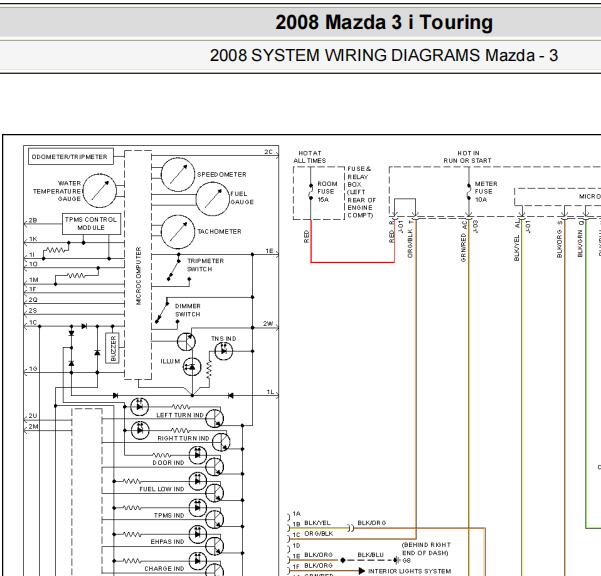601x576 pixels.
Task: Click the 1K connector terminal label
Action: tap(33, 239)
